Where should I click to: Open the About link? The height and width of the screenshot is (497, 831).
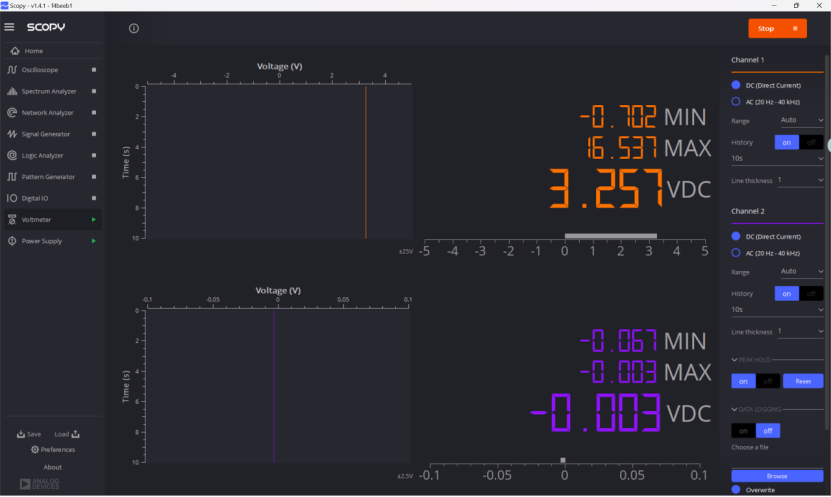[x=52, y=467]
